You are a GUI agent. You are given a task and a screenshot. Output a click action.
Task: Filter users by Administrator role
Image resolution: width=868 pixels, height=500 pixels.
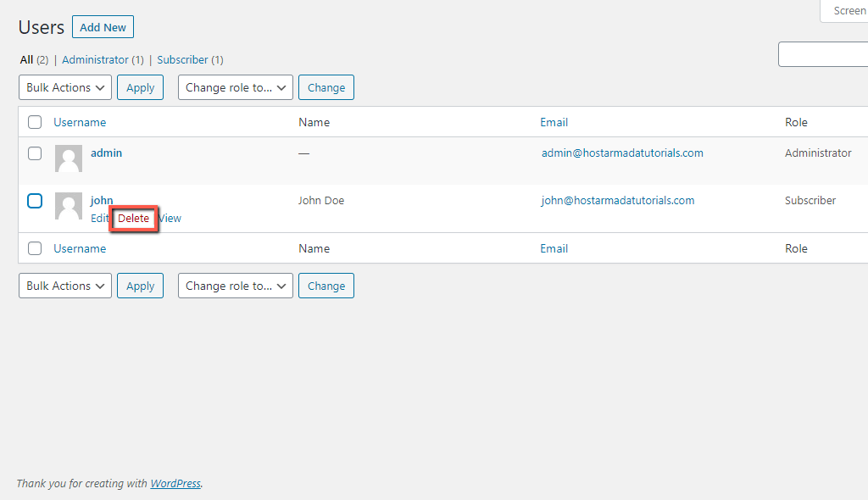coord(95,60)
